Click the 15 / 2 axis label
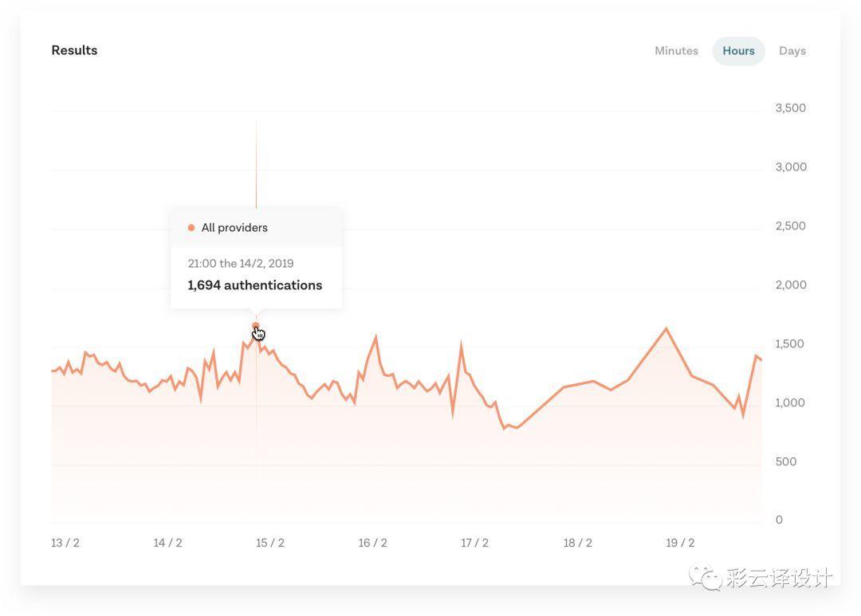861x616 pixels. click(x=270, y=543)
